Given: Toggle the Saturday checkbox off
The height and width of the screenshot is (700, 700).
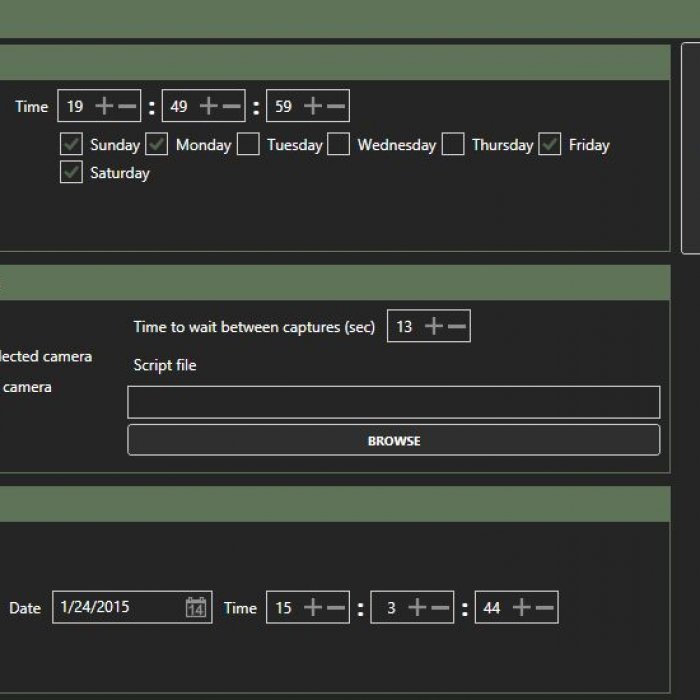Looking at the screenshot, I should (71, 172).
